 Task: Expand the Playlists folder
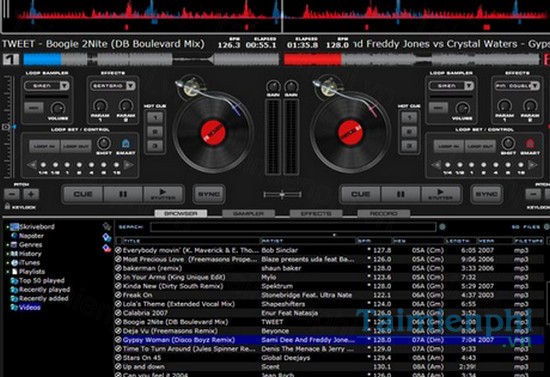click(7, 271)
